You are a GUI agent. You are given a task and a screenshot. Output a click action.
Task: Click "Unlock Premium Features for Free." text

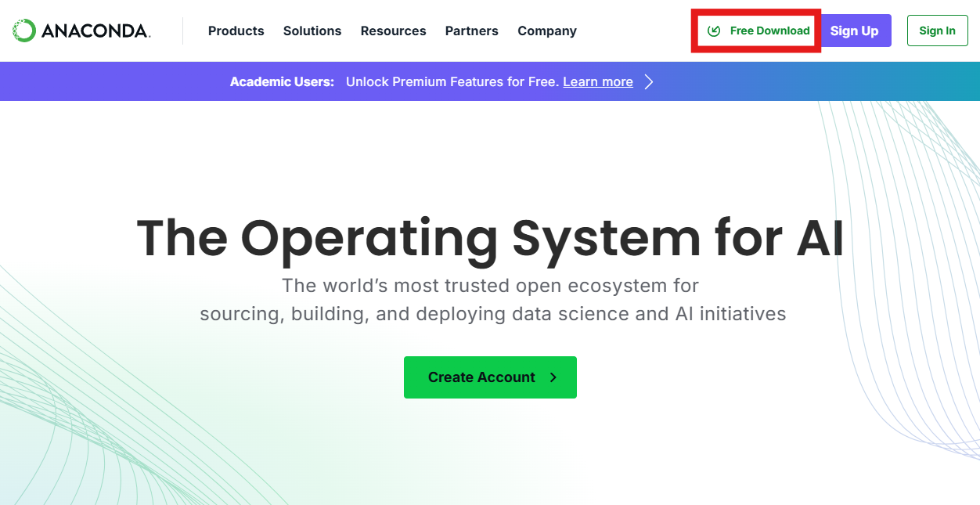point(452,81)
